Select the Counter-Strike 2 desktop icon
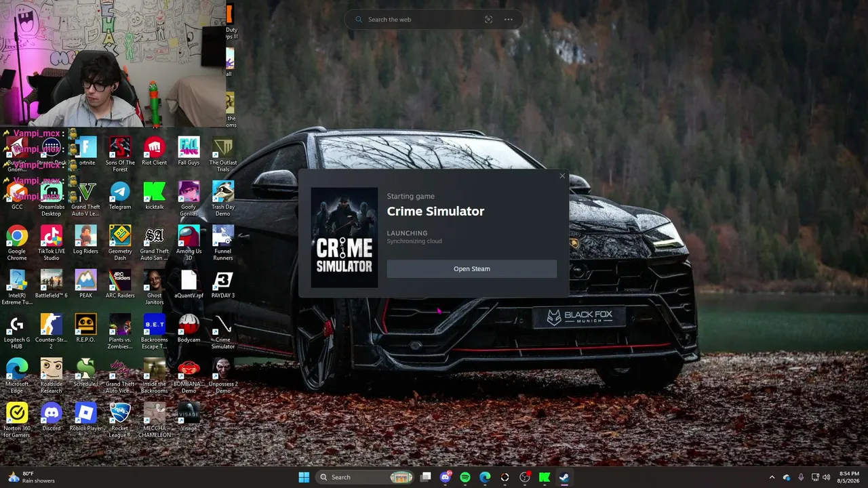The height and width of the screenshot is (488, 868). pos(52,332)
